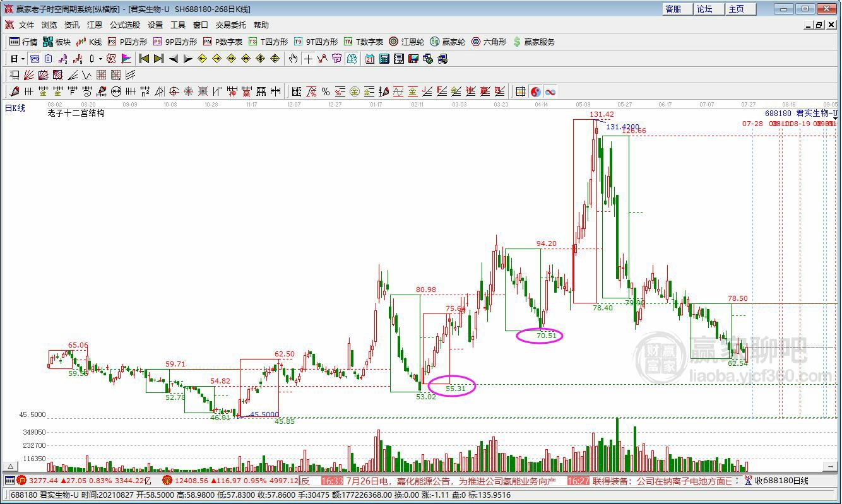Click the jump-to-first-bar icon
Viewport: 842px width, 504px height.
click(x=144, y=59)
